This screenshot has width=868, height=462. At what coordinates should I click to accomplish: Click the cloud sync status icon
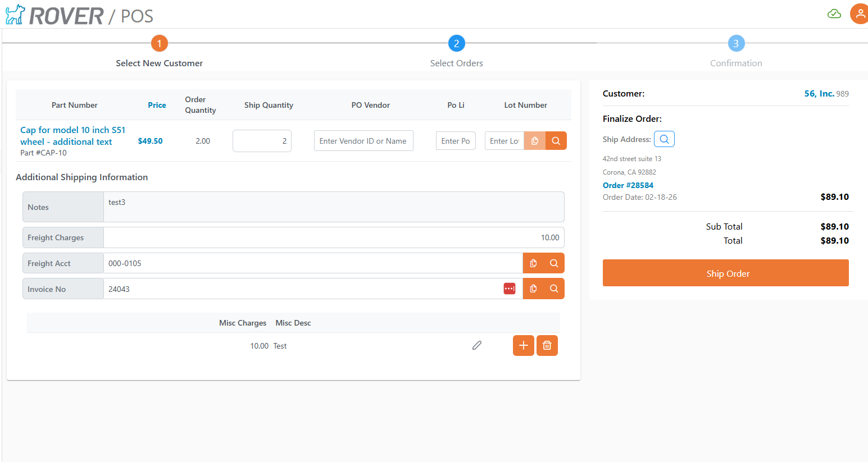[834, 13]
